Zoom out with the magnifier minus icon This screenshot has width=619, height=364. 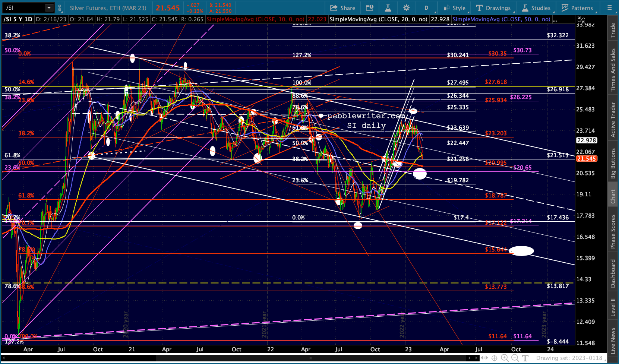click(515, 358)
